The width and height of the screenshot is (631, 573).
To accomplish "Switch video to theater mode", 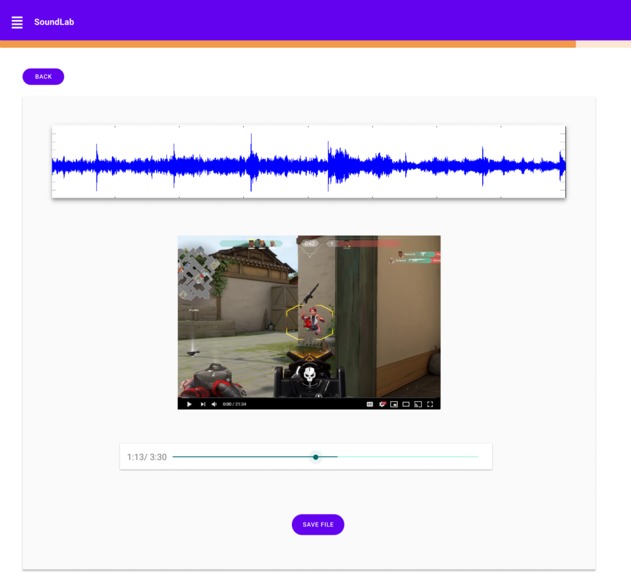I will tap(406, 404).
